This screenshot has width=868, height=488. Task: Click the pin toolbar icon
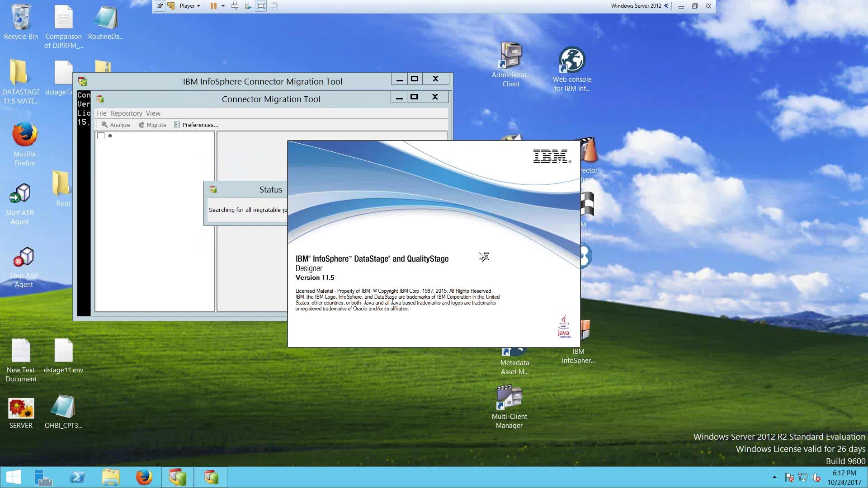click(160, 6)
